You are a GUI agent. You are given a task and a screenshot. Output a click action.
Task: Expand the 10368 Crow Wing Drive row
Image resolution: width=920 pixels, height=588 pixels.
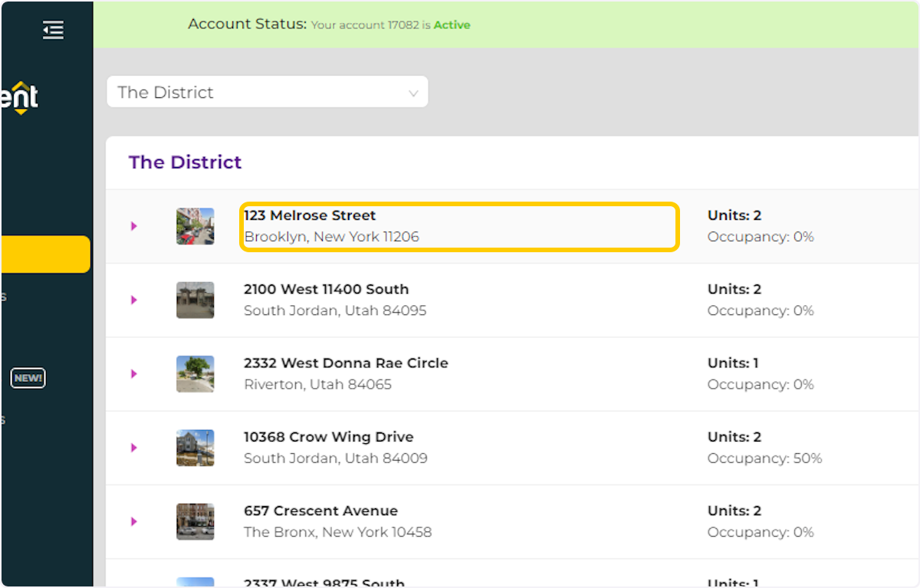click(x=134, y=448)
